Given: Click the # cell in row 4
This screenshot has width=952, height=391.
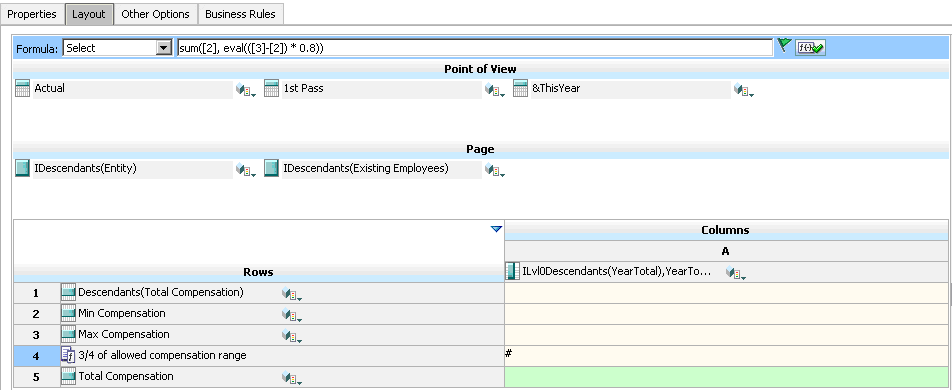Looking at the screenshot, I should 726,356.
